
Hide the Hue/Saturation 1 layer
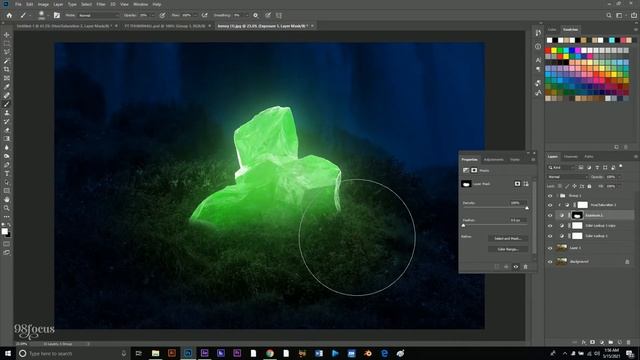(x=550, y=205)
